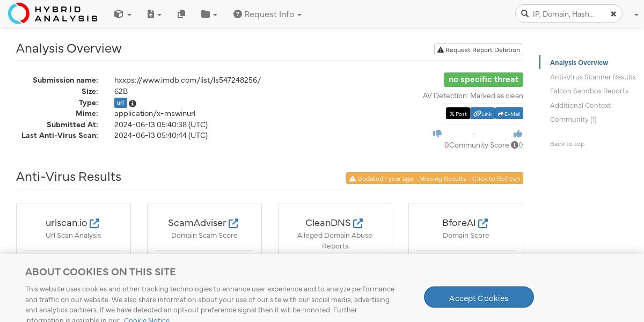Jump to Analysis Overview in sidebar
This screenshot has width=644, height=322.
pyautogui.click(x=579, y=63)
